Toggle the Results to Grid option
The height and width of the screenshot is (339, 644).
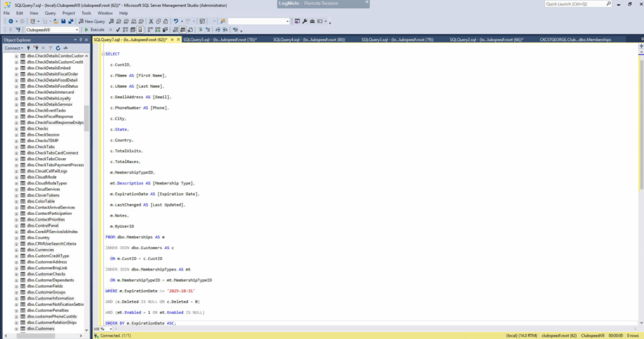(183, 29)
